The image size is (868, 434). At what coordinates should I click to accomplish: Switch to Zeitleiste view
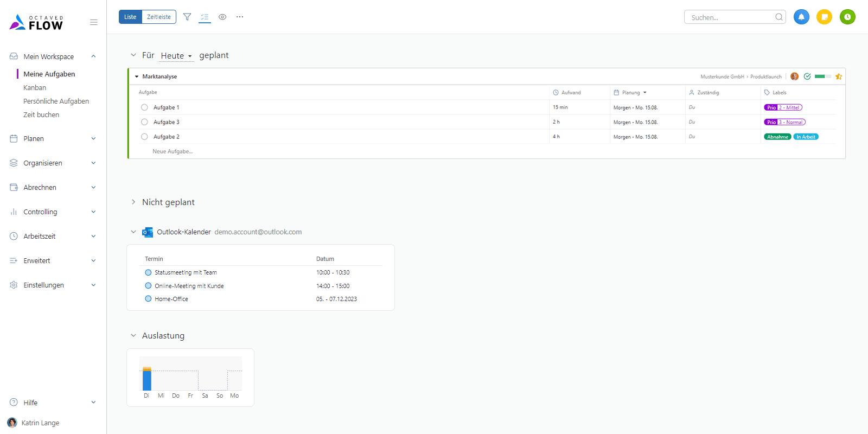[x=159, y=17]
